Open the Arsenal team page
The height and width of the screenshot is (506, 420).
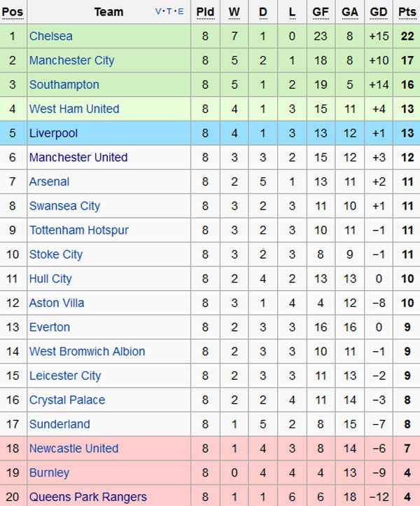[49, 182]
